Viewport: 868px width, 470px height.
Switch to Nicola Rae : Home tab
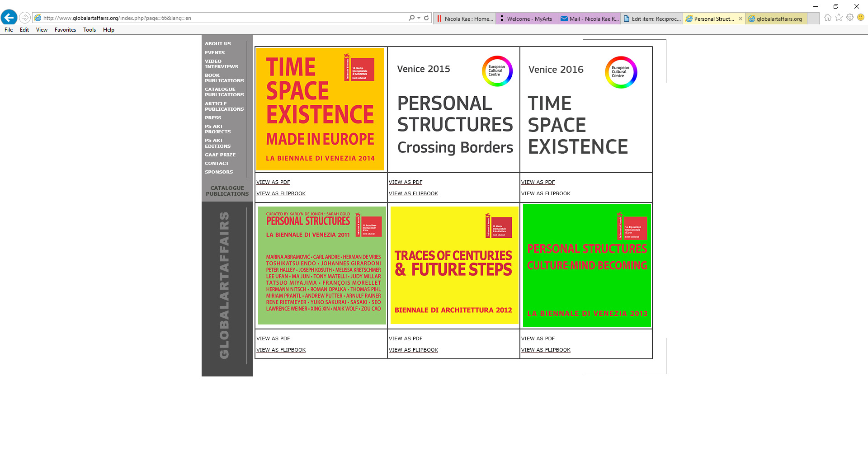coord(465,19)
